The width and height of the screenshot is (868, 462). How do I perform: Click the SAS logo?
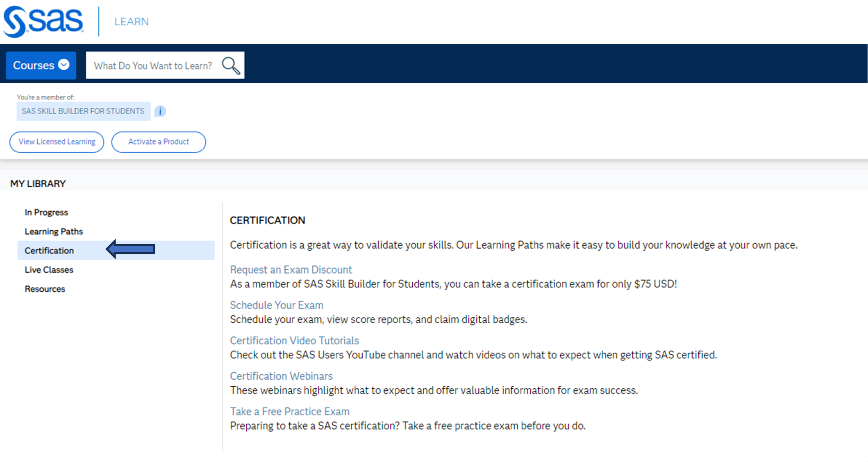(x=43, y=23)
